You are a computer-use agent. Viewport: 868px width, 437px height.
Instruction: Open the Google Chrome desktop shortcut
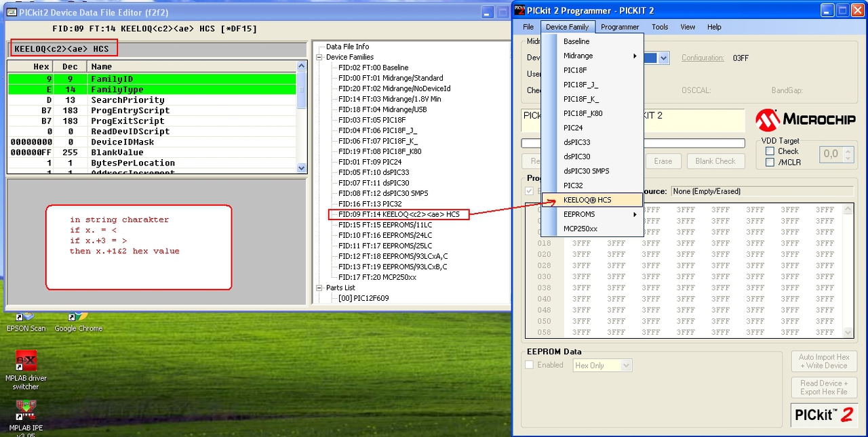coord(79,322)
